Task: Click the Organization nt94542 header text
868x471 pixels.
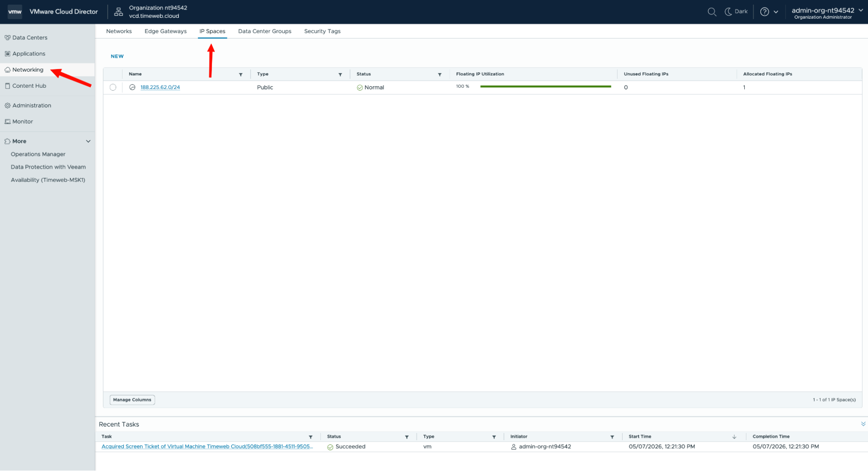Action: (158, 8)
